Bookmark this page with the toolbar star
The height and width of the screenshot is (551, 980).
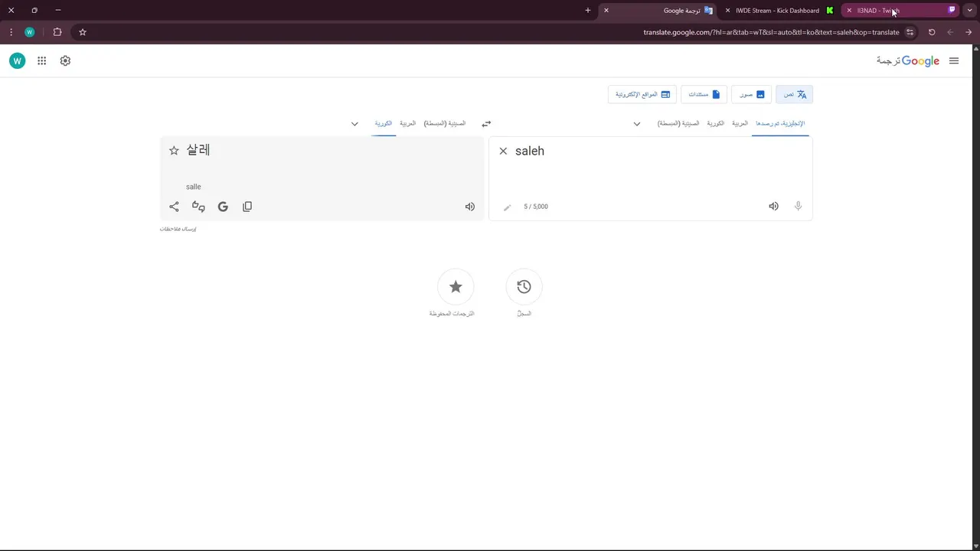pyautogui.click(x=83, y=32)
